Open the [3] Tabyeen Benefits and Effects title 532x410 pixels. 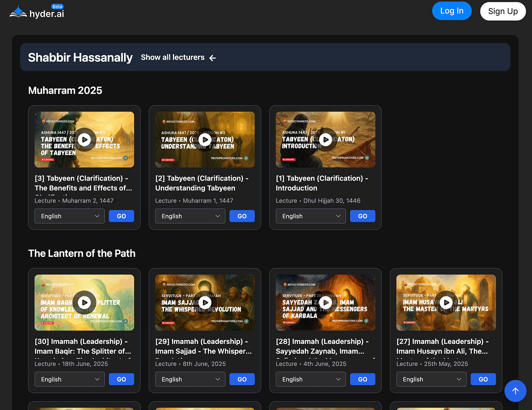83,183
